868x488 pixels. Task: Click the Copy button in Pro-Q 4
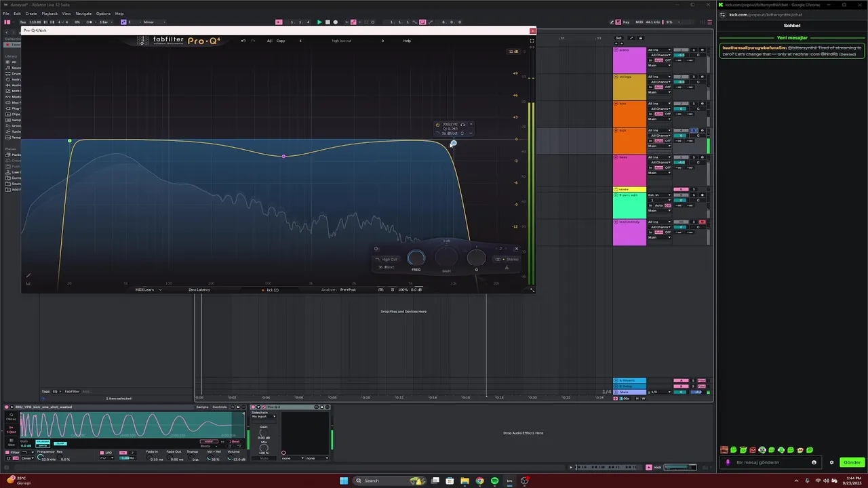(x=281, y=41)
